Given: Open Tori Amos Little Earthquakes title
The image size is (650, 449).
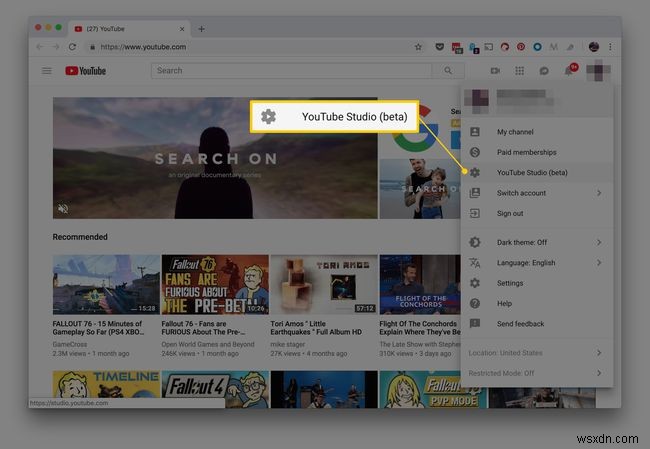Looking at the screenshot, I should (316, 328).
